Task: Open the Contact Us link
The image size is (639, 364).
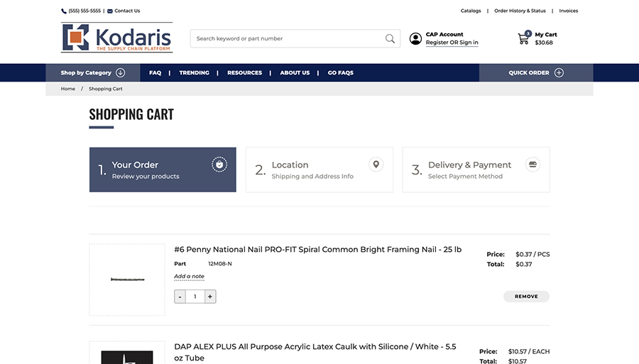Action: 127,11
